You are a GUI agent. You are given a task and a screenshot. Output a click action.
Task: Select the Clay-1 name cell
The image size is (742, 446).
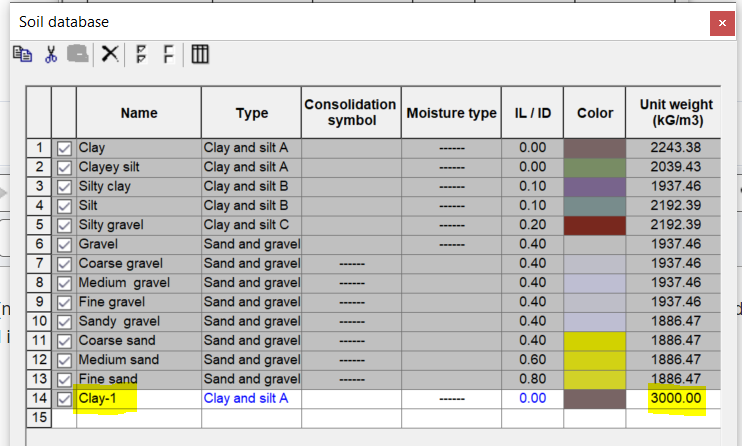click(x=139, y=399)
